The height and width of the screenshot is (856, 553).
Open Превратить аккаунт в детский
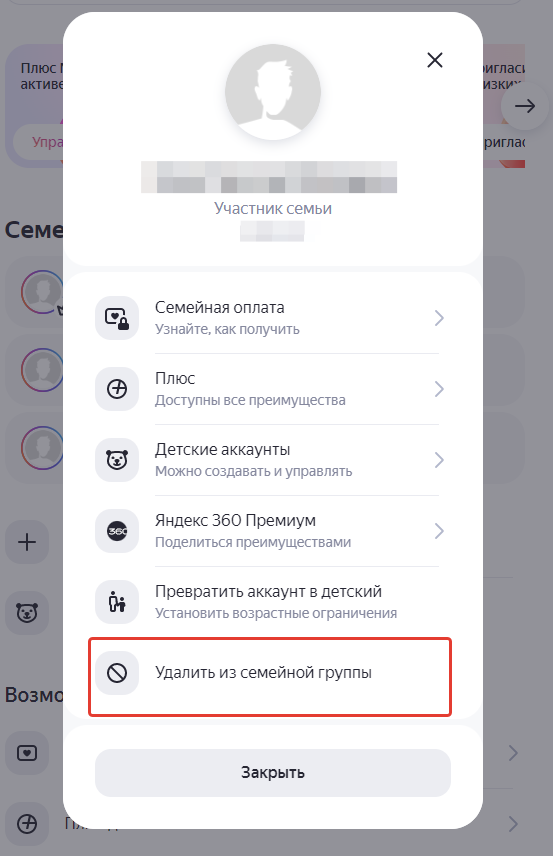(270, 602)
